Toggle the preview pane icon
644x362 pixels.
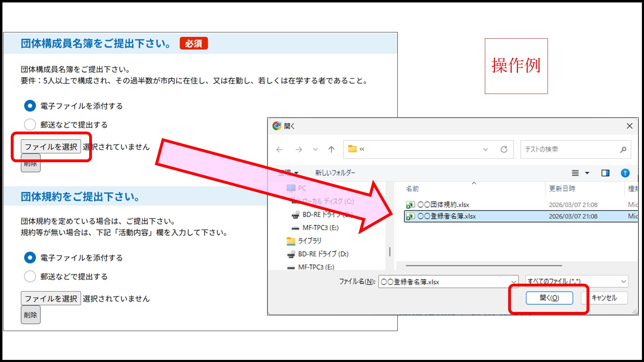tap(605, 173)
